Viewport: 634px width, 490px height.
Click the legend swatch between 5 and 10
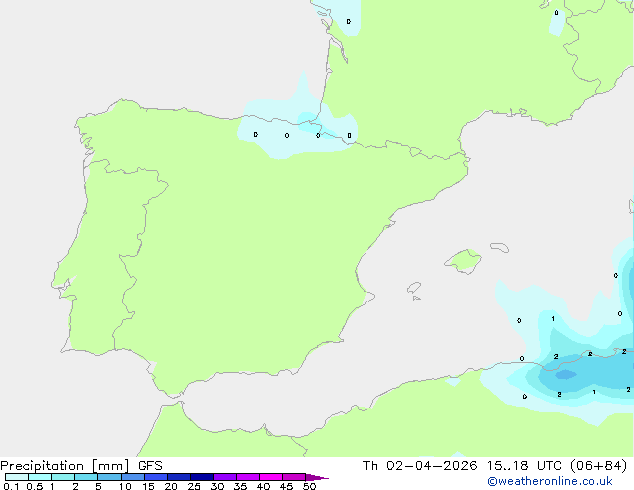point(109,477)
